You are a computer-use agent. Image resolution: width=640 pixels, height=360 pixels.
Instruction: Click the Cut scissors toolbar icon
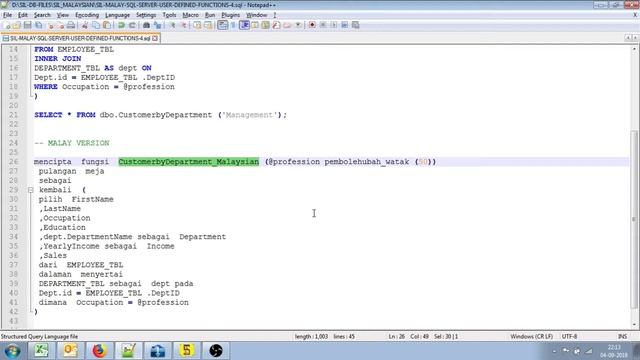[85, 25]
